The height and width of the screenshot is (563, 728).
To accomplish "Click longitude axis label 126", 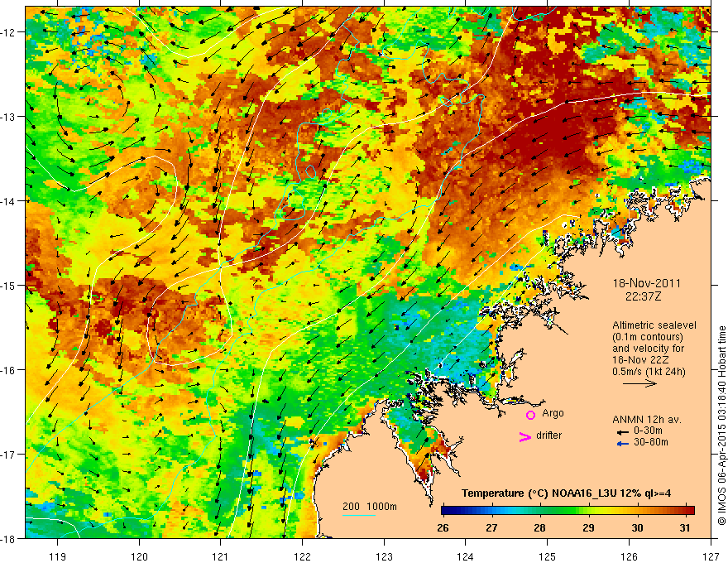I will pos(629,556).
